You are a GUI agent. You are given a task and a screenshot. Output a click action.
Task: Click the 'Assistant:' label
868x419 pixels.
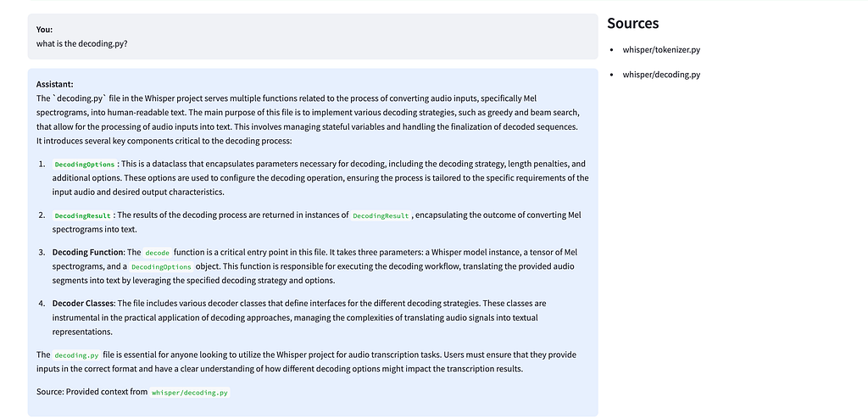coord(55,84)
